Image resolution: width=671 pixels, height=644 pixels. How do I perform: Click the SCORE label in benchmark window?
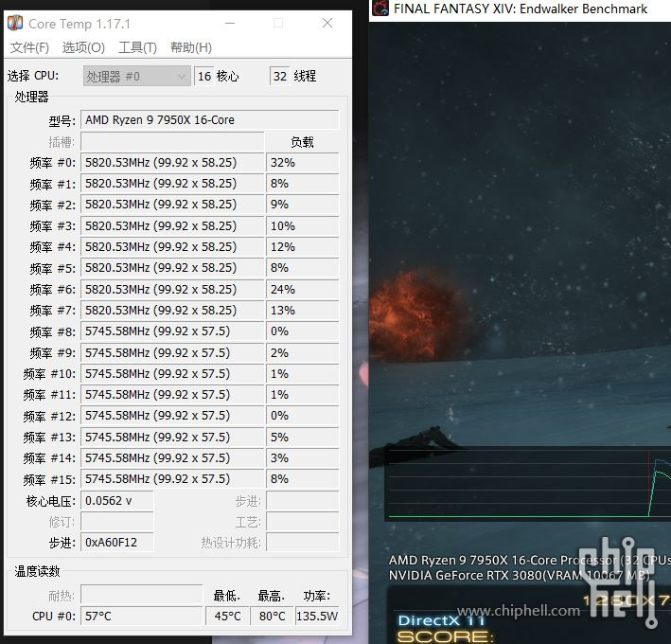(x=446, y=636)
